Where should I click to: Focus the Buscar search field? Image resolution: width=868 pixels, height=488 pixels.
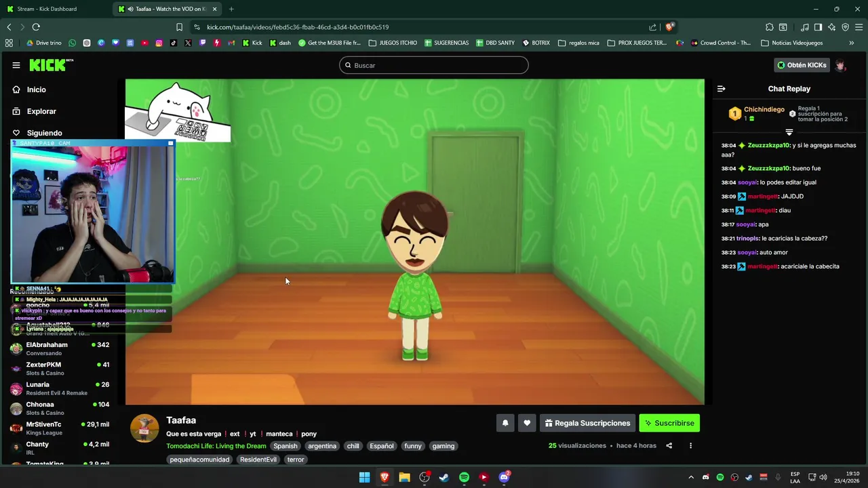434,65
